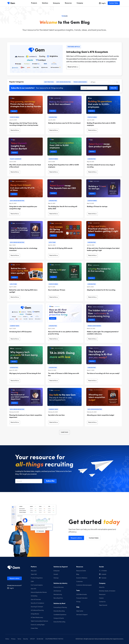
Task: Click the featured Gem ATS Ecosystem image
Action: pyautogui.click(x=36, y=59)
